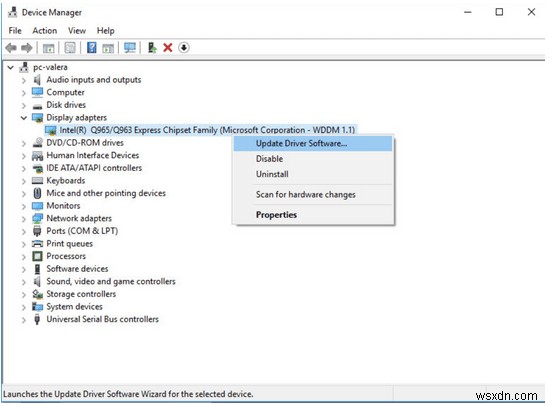Screen dimensions: 549x406
Task: Open the Help menu
Action: click(x=106, y=31)
